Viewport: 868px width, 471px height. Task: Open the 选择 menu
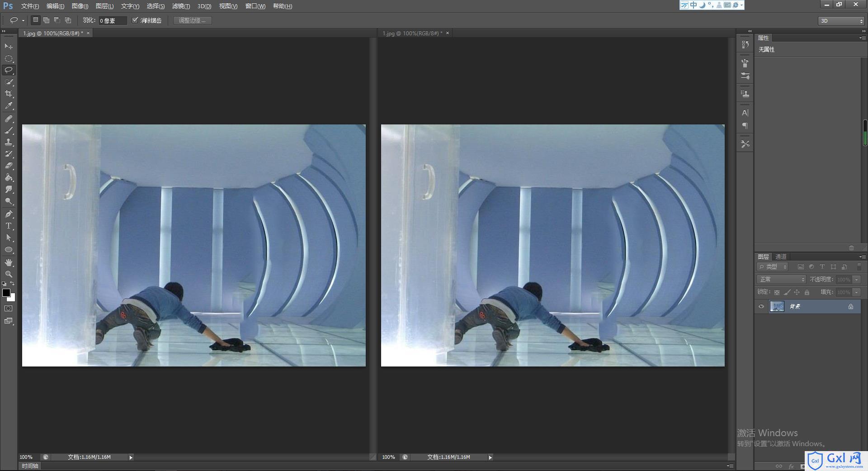[156, 6]
